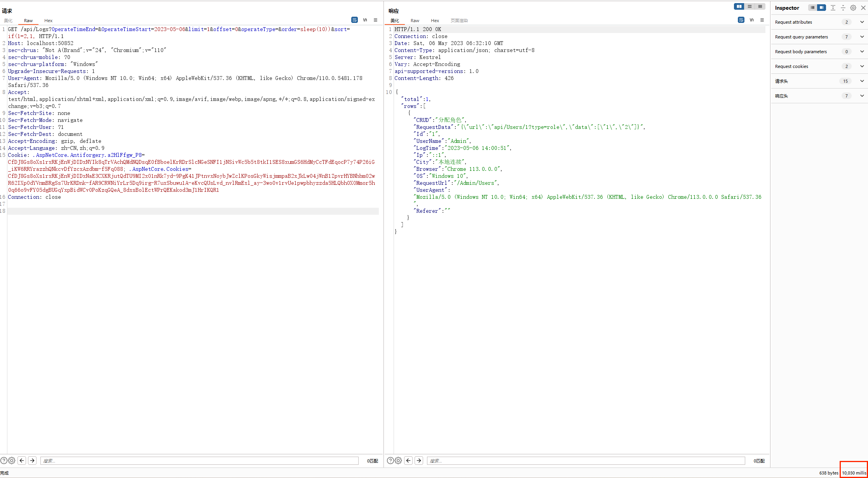The width and height of the screenshot is (868, 478).
Task: Expand the 响应头 response headers section
Action: 819,96
